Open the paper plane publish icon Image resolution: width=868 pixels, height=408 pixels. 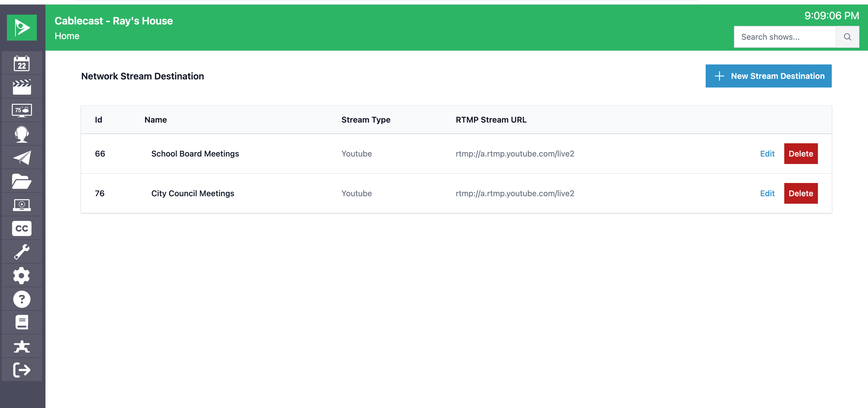click(x=22, y=158)
